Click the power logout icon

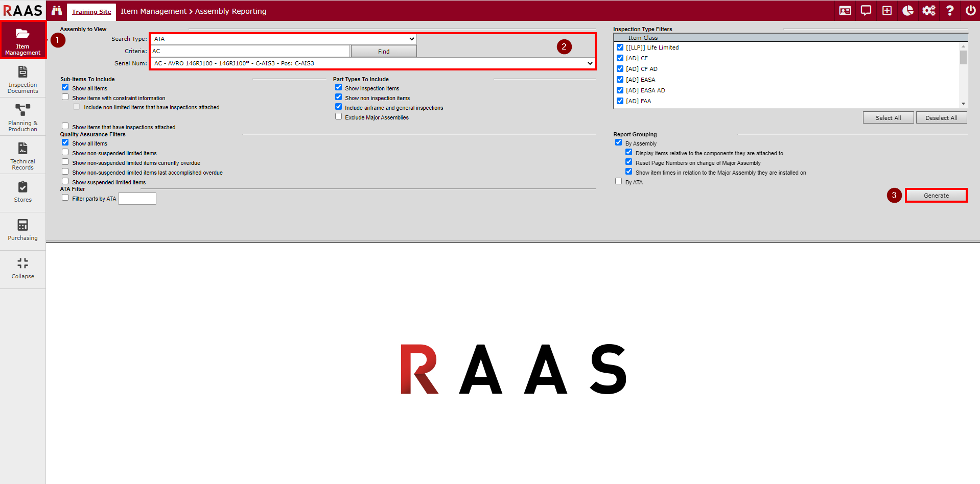tap(970, 11)
